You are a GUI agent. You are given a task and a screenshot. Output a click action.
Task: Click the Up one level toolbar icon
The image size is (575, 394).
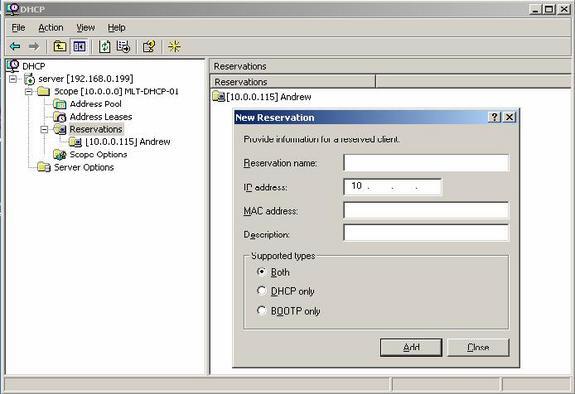[x=60, y=46]
